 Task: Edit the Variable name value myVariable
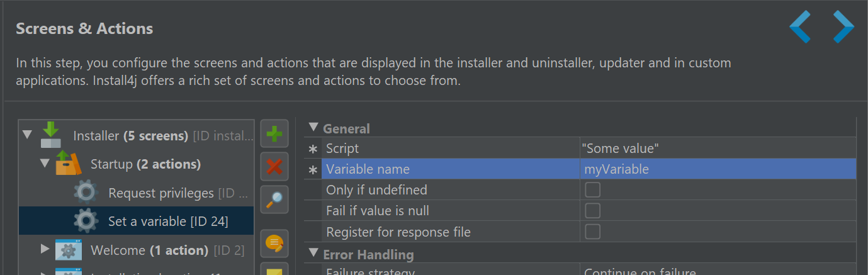(x=718, y=169)
